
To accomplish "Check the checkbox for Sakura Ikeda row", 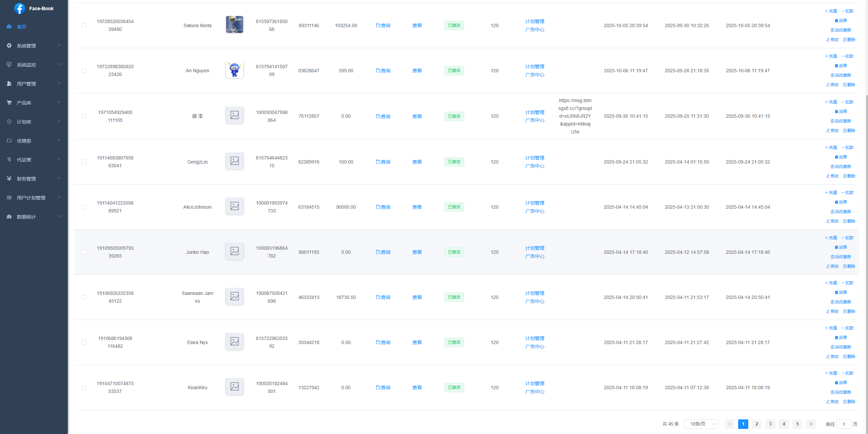I will (x=84, y=25).
